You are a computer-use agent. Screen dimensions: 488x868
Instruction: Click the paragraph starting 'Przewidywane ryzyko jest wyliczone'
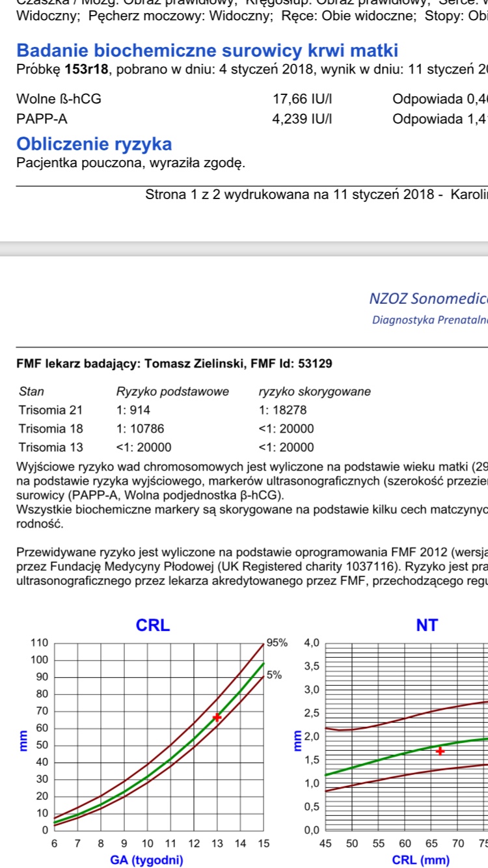252,566
